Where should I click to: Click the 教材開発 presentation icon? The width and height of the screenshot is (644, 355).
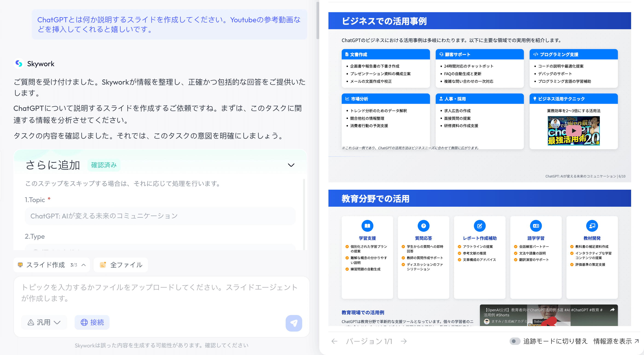coord(592,226)
